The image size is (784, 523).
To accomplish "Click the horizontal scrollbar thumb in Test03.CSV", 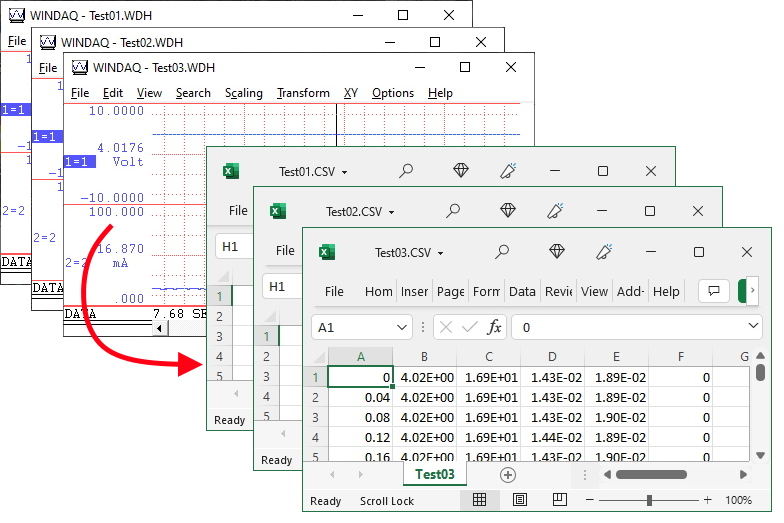I will [651, 474].
